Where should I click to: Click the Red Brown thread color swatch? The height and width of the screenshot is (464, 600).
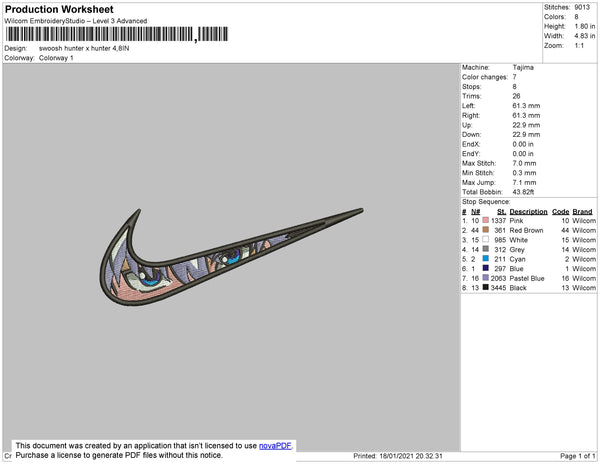click(486, 230)
